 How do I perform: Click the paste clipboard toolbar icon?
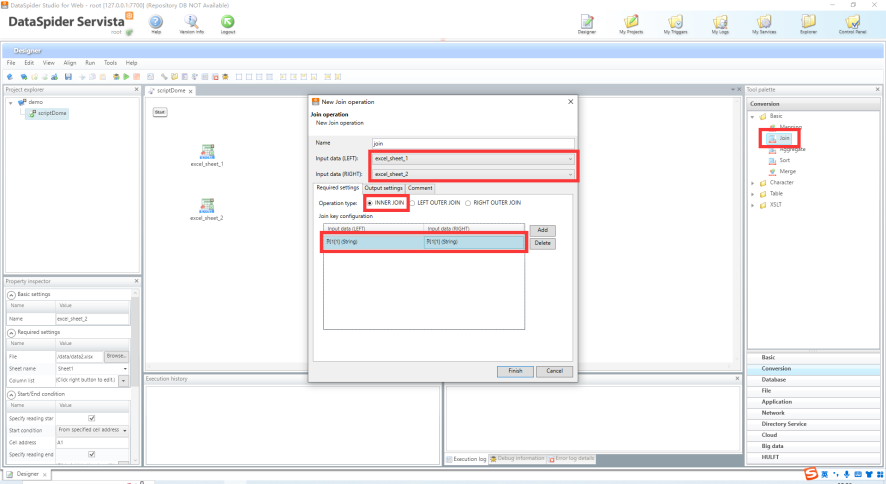coord(103,77)
